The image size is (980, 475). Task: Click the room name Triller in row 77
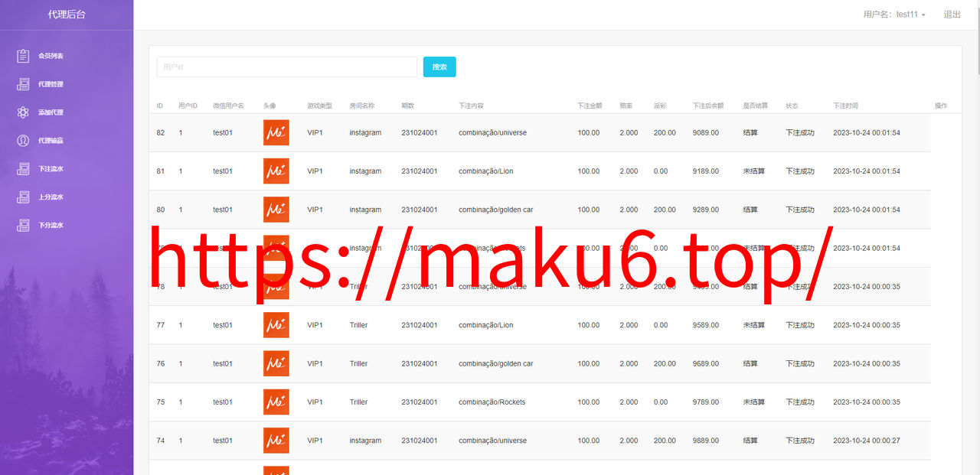(358, 325)
